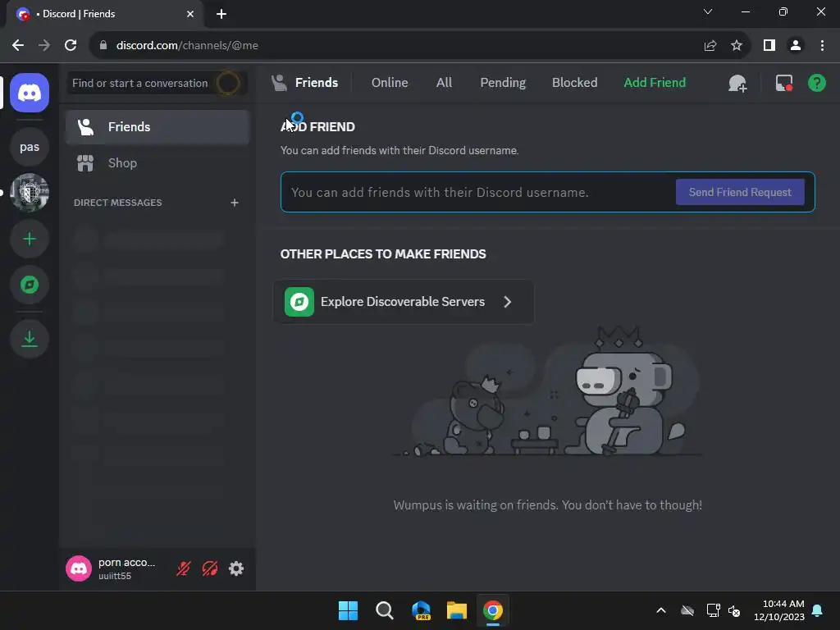Open New Group DM icon in header
The image size is (840, 630).
click(737, 83)
